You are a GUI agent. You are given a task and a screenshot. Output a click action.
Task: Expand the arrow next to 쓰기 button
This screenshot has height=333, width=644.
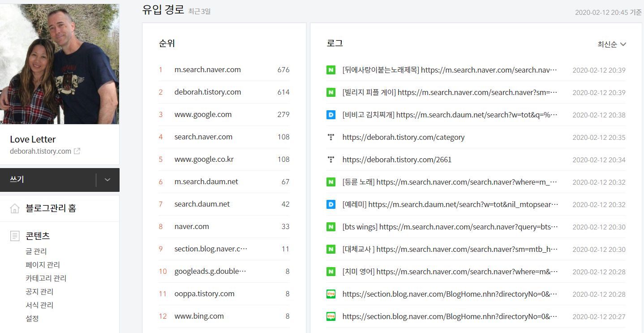107,180
